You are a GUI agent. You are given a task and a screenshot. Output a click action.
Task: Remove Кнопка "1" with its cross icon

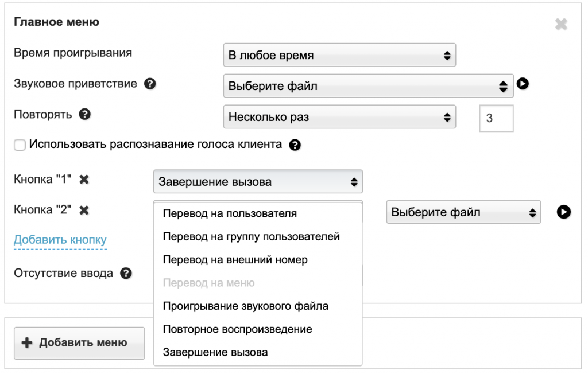[84, 180]
